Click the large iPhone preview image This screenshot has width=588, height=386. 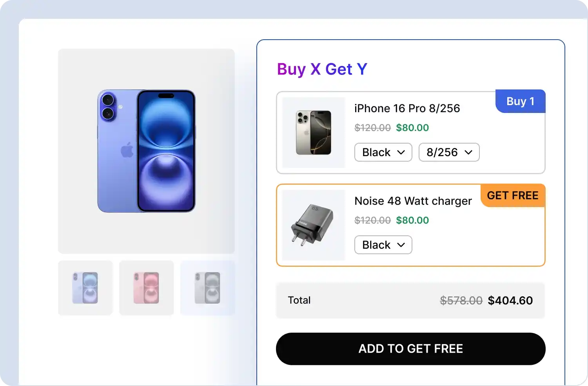(146, 151)
